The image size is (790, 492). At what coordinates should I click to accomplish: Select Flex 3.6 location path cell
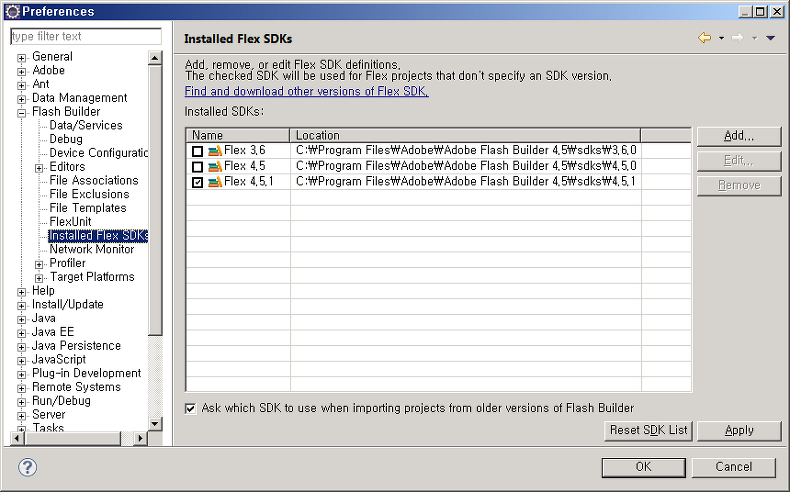click(466, 151)
